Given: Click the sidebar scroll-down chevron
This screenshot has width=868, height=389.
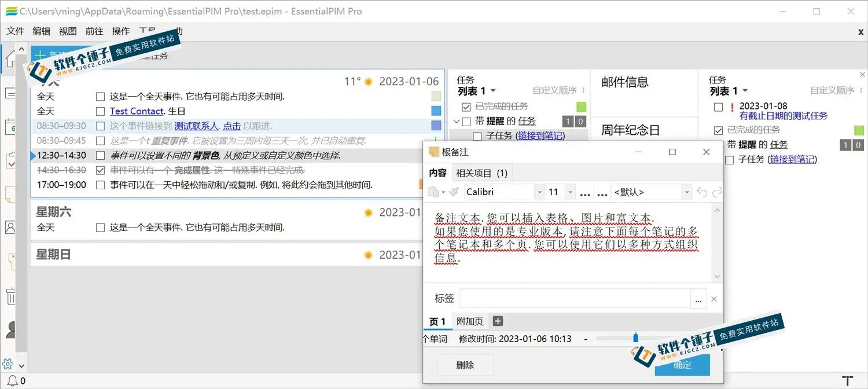Looking at the screenshot, I should (21, 366).
